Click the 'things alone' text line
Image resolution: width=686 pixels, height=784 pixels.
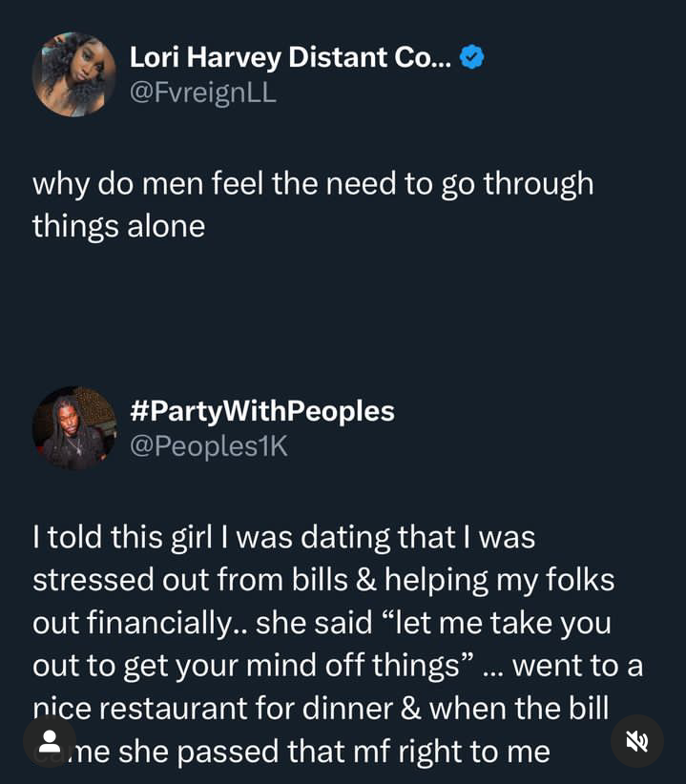tap(118, 227)
